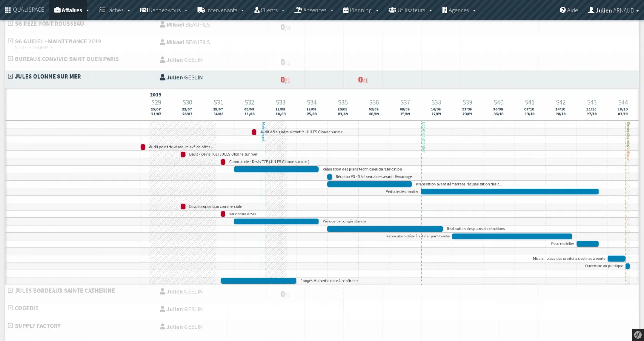644x341 pixels.
Task: Expand the COGEDIS project row
Action: coord(10,308)
